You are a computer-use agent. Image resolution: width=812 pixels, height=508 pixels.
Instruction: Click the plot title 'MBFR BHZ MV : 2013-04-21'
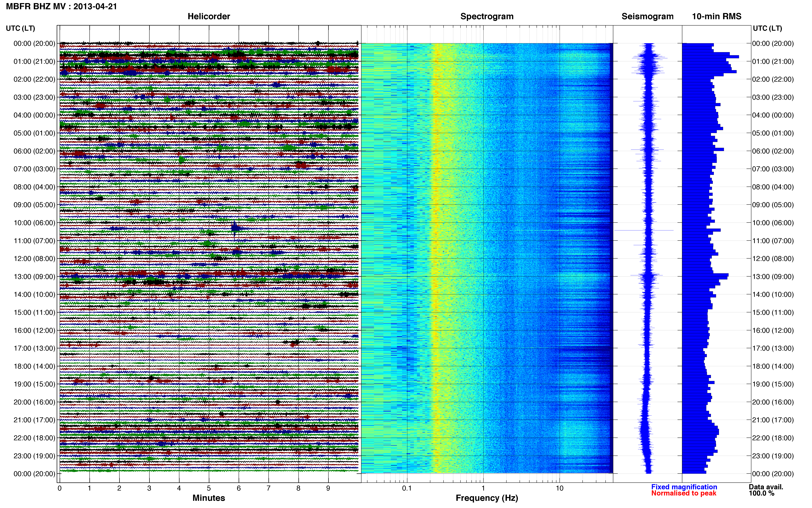[61, 6]
